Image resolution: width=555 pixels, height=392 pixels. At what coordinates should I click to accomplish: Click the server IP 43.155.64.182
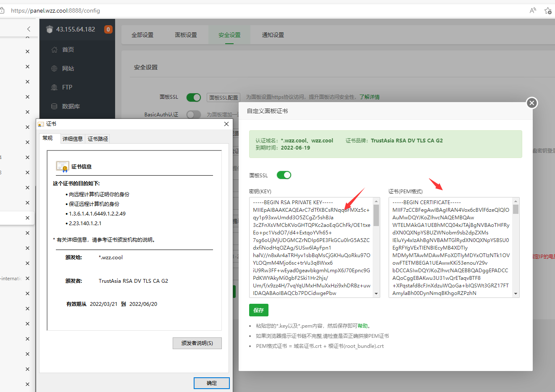tap(76, 29)
